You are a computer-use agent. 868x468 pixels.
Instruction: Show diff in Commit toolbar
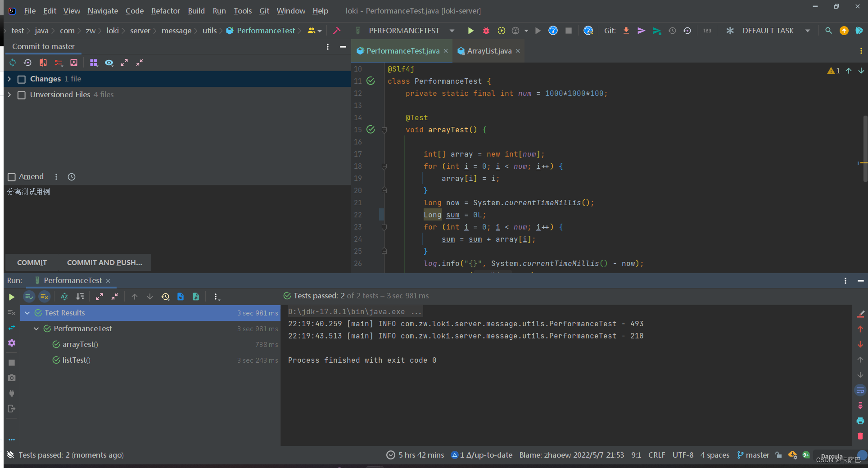pos(43,63)
